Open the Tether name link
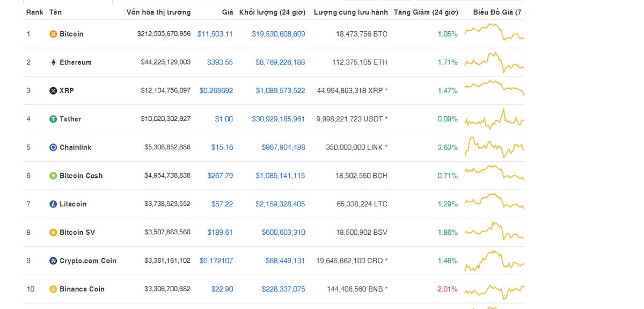 [x=70, y=119]
